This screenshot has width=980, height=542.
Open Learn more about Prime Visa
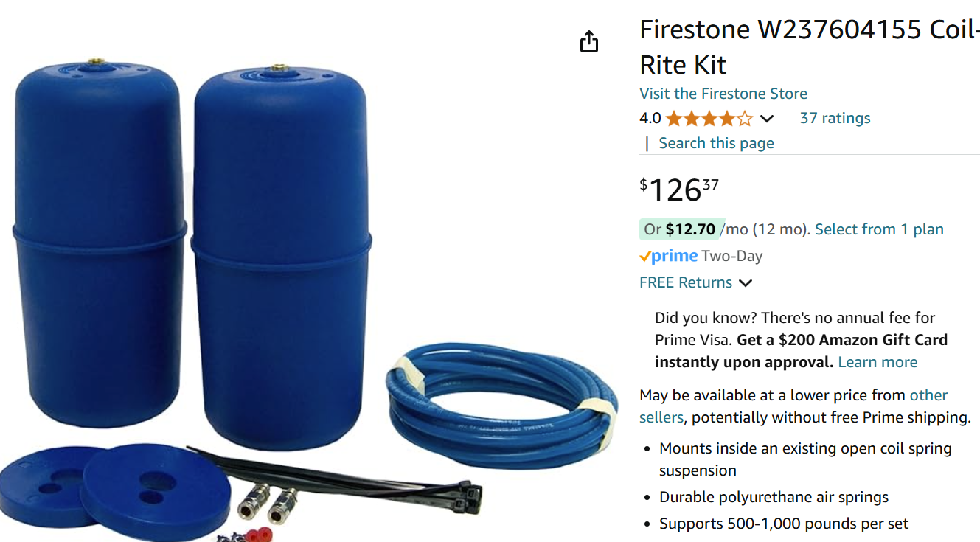878,362
